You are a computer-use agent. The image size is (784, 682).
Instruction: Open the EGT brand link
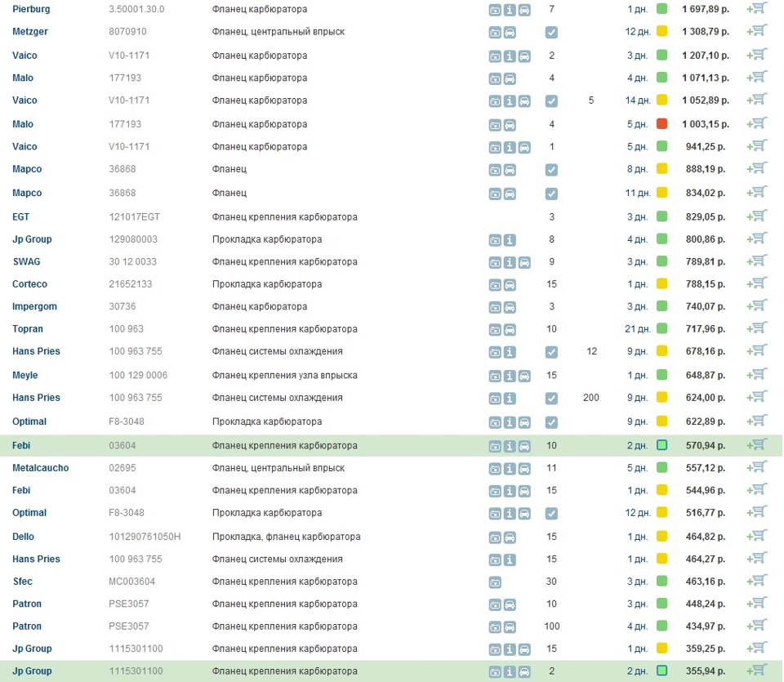pos(21,217)
